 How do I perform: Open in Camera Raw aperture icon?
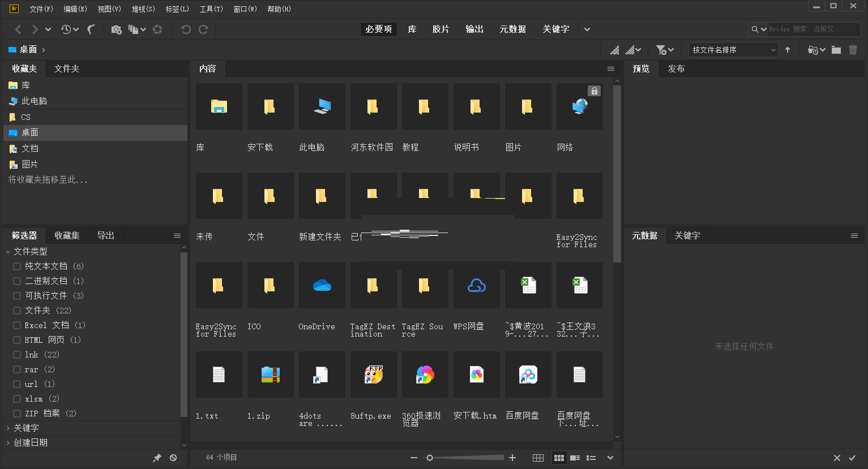click(x=157, y=29)
